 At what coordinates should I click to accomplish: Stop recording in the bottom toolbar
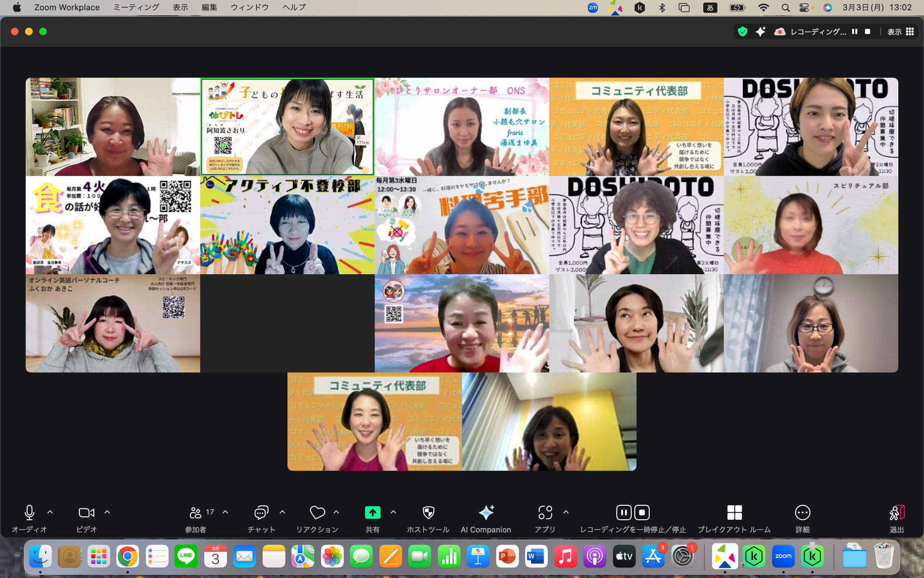click(x=642, y=513)
